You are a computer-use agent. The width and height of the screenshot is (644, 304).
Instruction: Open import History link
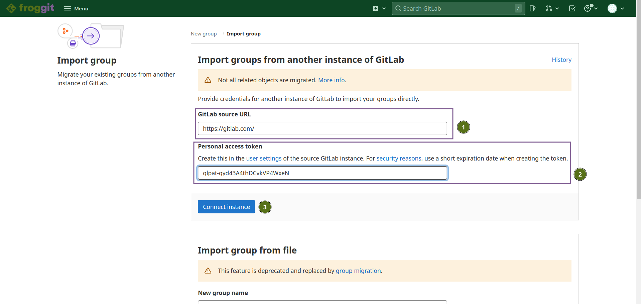tap(561, 60)
